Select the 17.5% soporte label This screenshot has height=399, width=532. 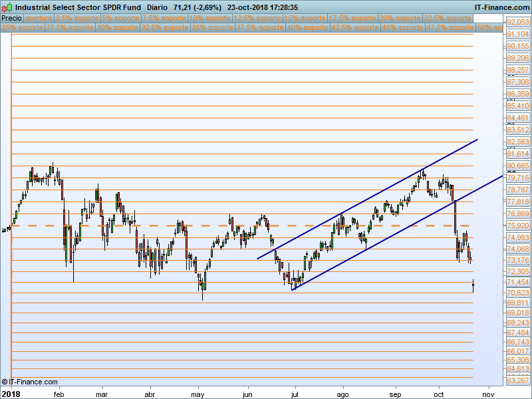352,18
